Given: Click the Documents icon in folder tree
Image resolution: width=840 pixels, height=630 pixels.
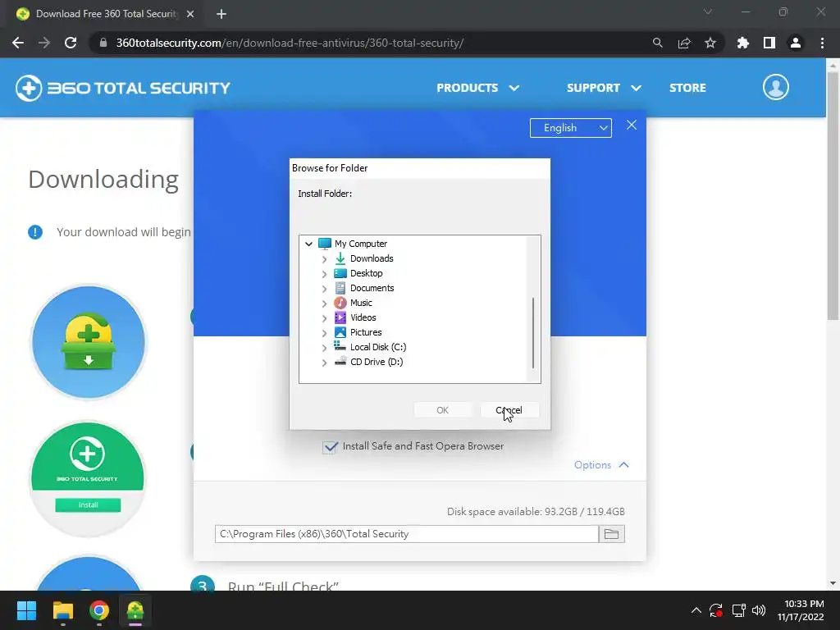Looking at the screenshot, I should [x=340, y=288].
